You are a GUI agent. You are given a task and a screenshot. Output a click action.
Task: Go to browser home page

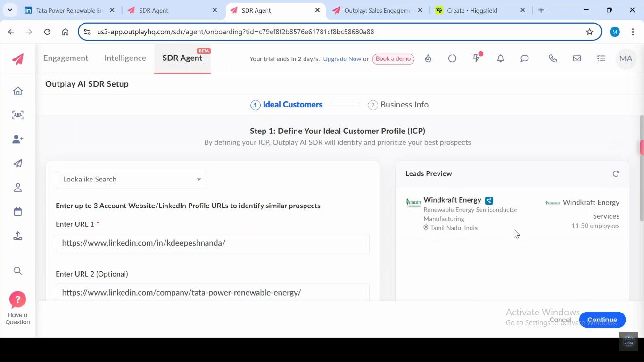66,32
